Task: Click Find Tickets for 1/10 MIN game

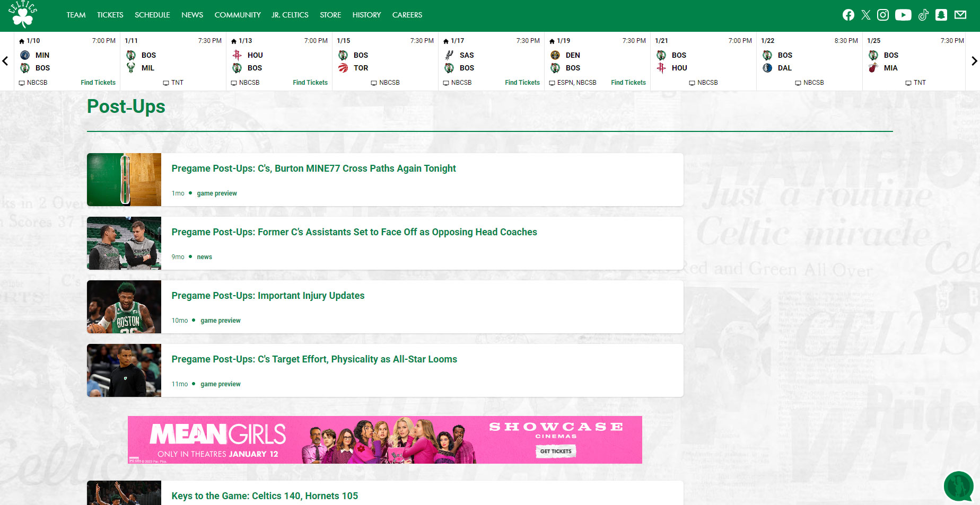Action: (x=98, y=83)
